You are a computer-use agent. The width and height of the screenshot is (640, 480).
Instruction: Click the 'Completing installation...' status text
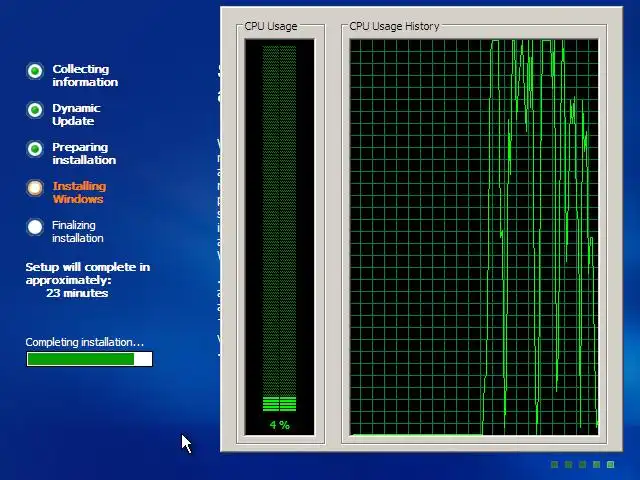pyautogui.click(x=84, y=342)
